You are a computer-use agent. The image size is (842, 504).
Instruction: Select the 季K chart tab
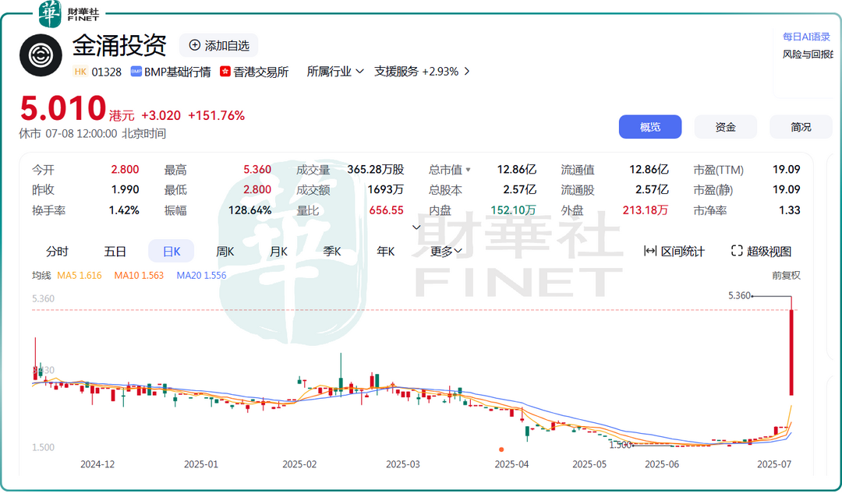pyautogui.click(x=332, y=251)
